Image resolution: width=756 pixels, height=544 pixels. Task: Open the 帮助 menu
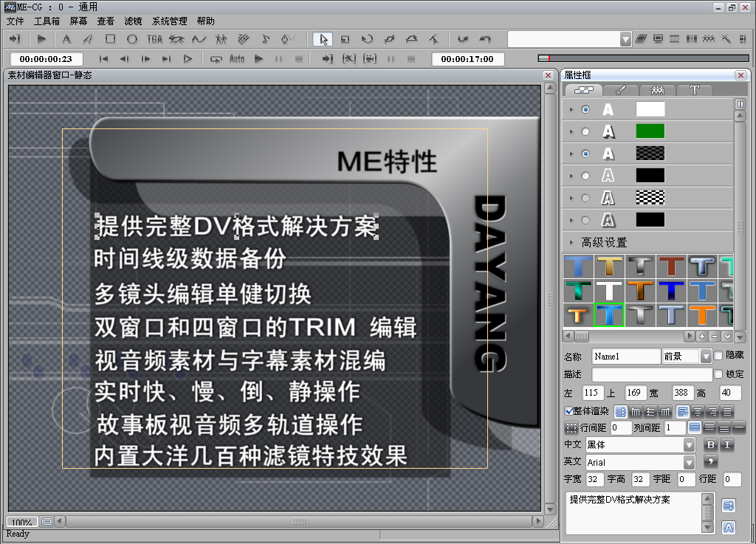[x=206, y=21]
